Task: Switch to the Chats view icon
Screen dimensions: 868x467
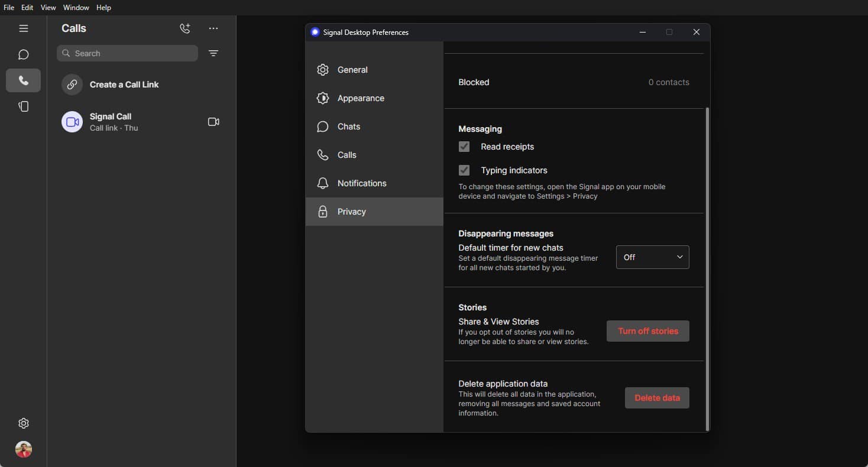Action: [24, 54]
